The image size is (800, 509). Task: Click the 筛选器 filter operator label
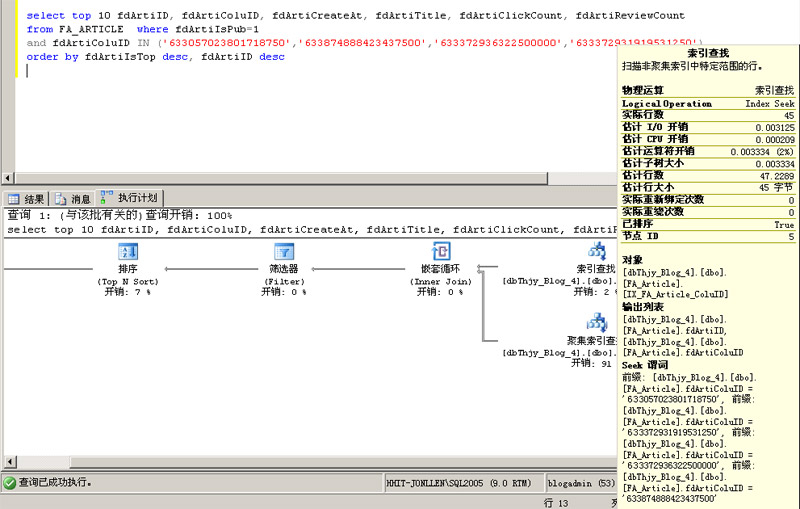284,269
